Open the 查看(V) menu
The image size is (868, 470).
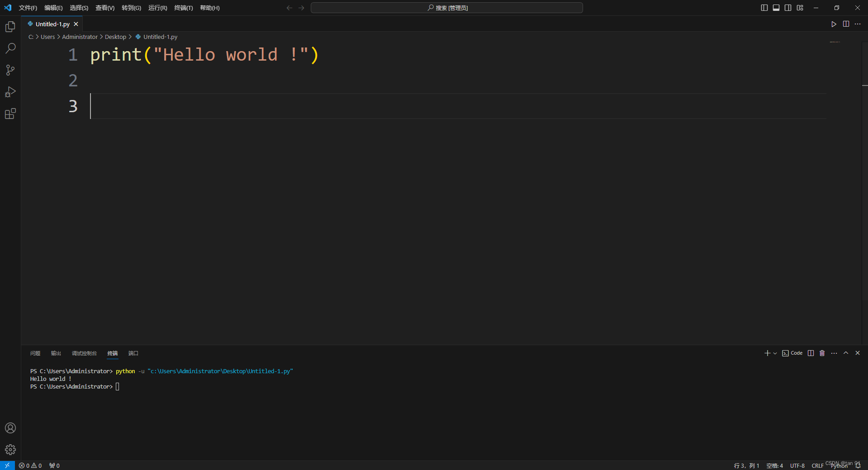tap(105, 8)
